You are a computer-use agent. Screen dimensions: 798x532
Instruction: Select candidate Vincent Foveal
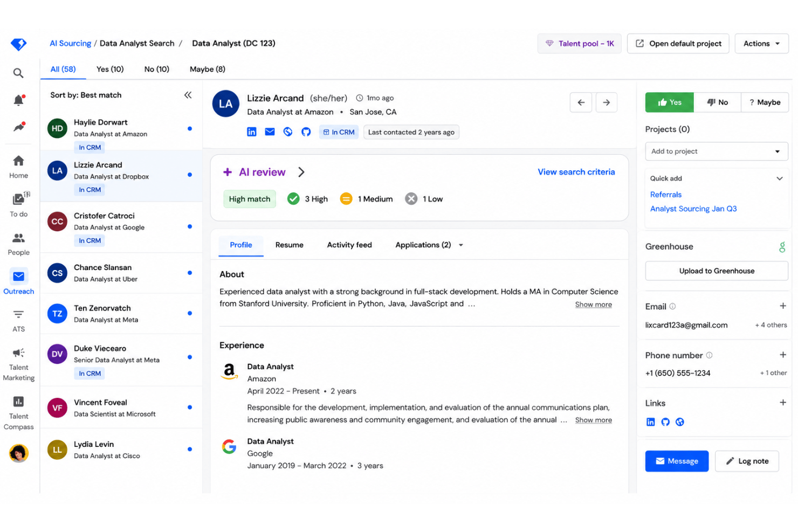pos(121,408)
